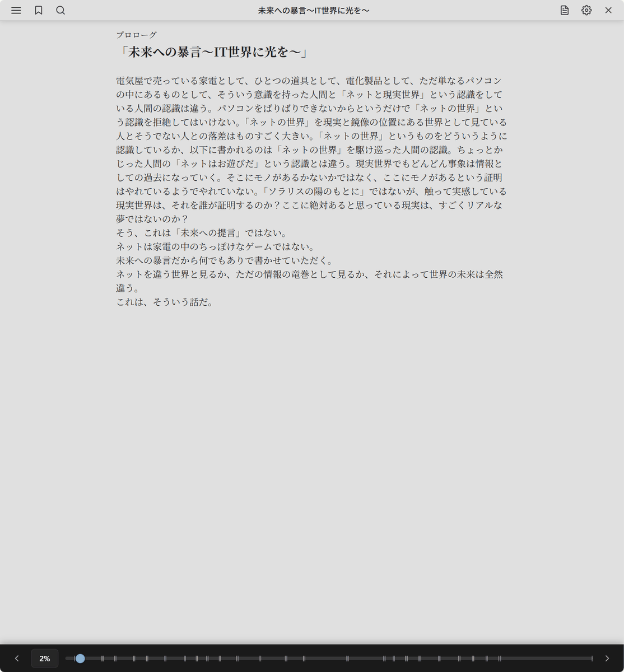The image size is (624, 672).
Task: Go to the previous page arrow
Action: pos(17,659)
